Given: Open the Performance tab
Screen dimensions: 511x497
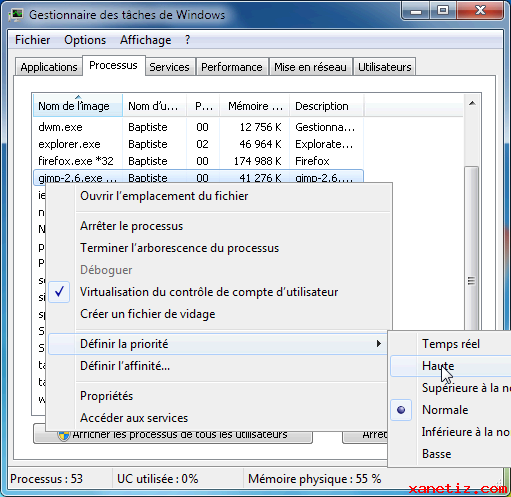Looking at the screenshot, I should coord(232,67).
